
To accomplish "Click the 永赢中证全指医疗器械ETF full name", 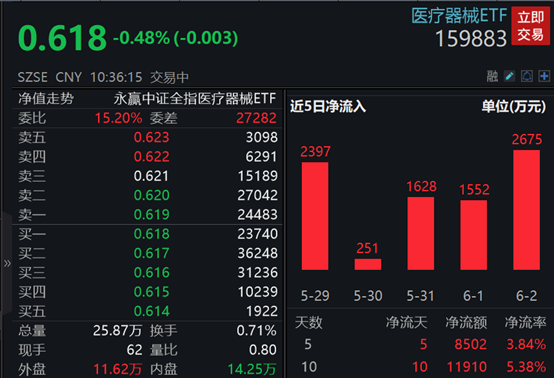I will [x=195, y=99].
